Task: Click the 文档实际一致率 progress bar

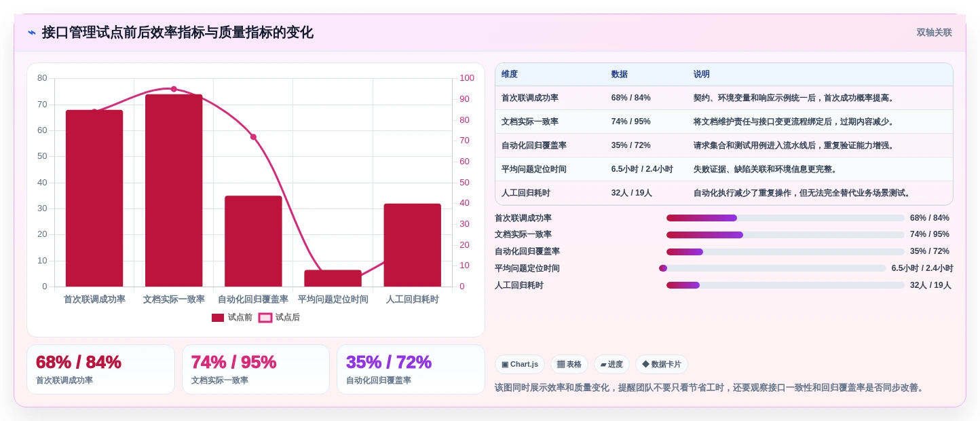Action: pos(785,235)
